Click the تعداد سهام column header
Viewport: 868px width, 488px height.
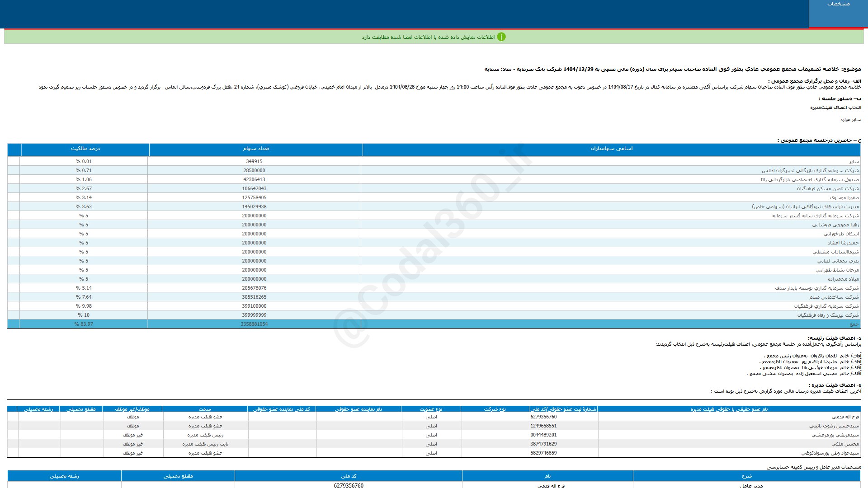pos(255,149)
